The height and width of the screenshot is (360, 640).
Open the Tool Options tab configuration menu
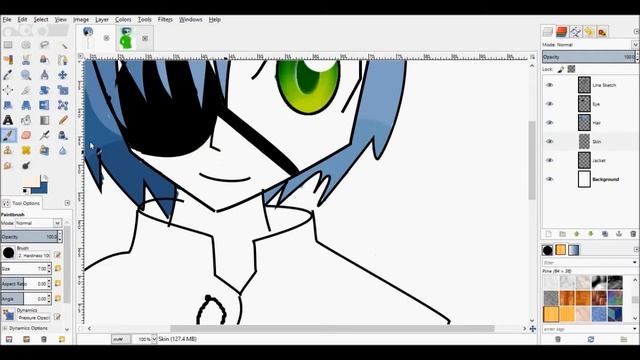(67, 203)
